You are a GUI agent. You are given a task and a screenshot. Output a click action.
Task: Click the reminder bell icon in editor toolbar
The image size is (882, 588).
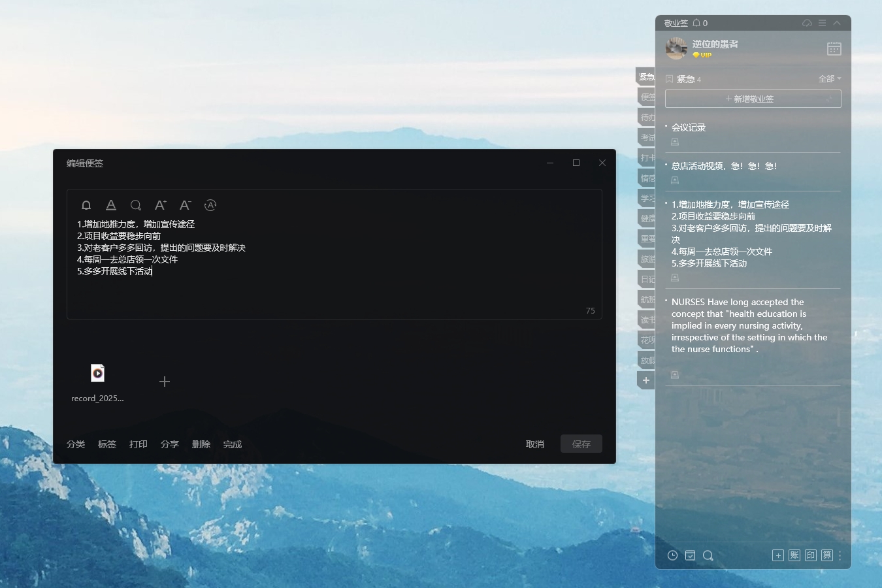[86, 205]
